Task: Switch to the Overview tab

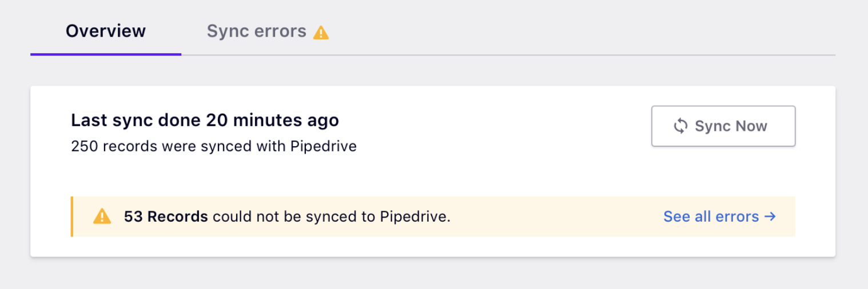Action: (x=106, y=31)
